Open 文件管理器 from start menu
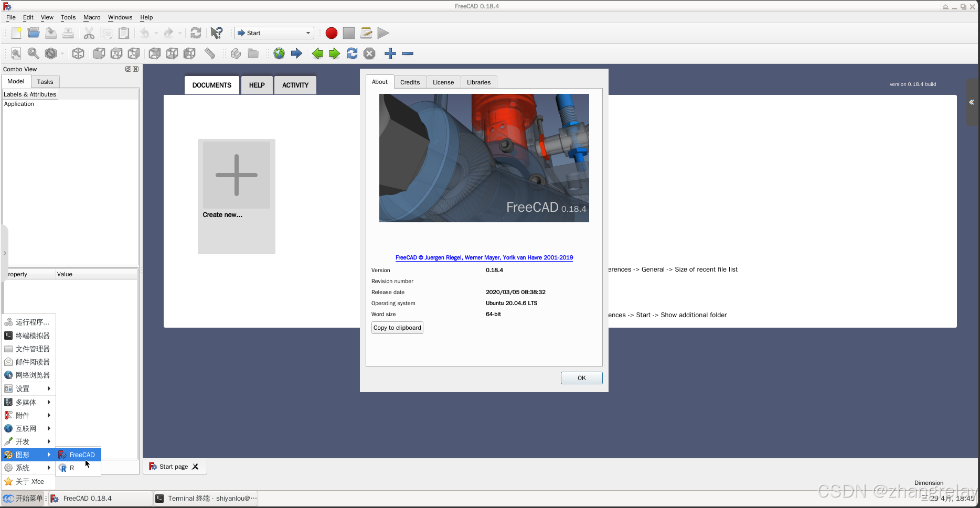980x508 pixels. 28,349
